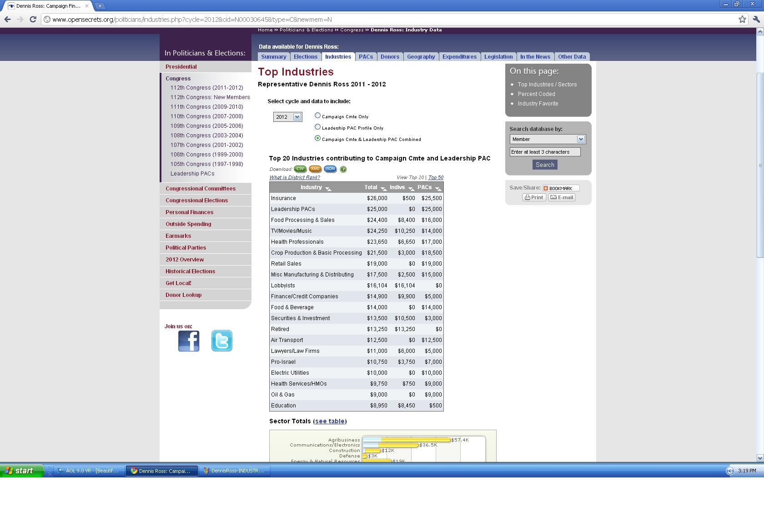Open What is District Rank link
This screenshot has height=532, width=764.
295,177
